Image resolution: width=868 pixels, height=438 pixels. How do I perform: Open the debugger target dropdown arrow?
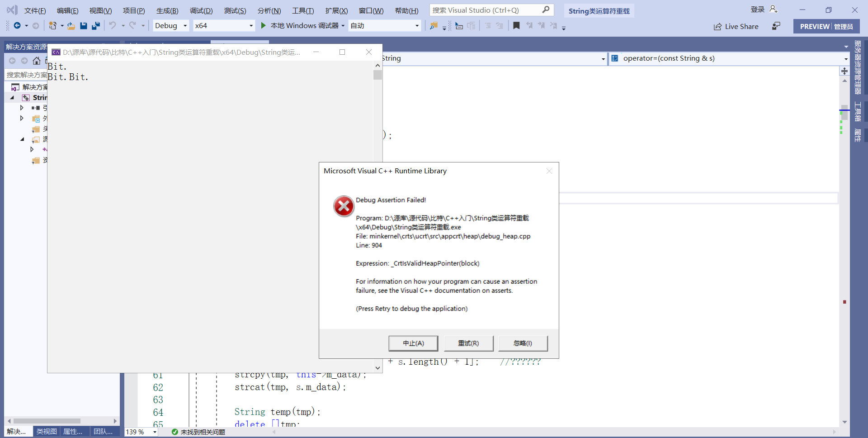coord(343,26)
